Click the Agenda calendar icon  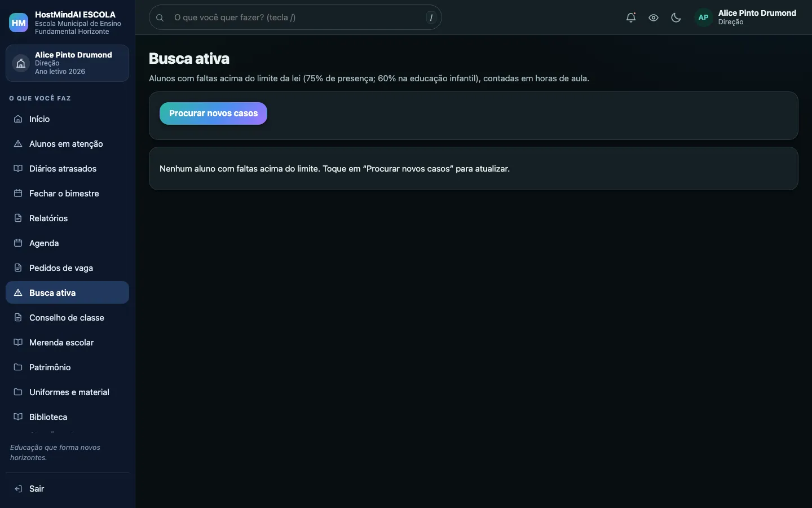(18, 243)
